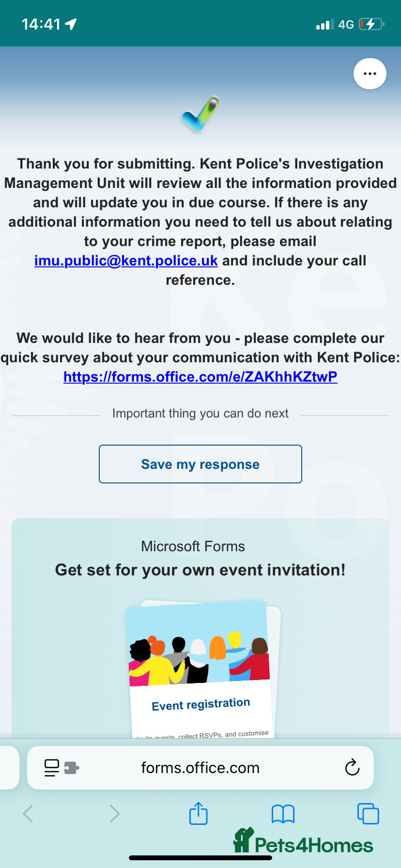Tap the green submission checkmark
401x868 pixels.
tap(201, 114)
